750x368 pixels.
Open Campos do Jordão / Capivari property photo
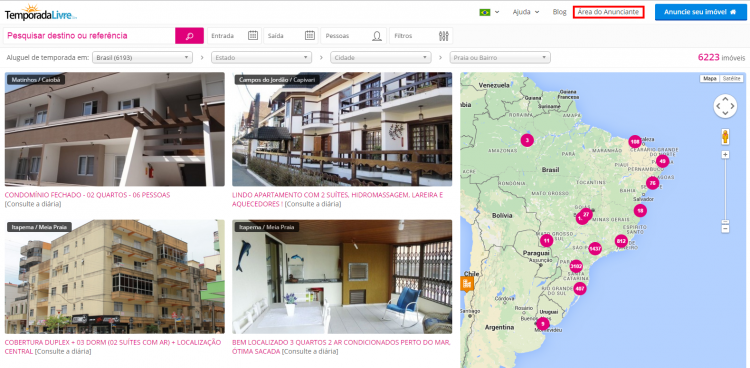[x=342, y=129]
